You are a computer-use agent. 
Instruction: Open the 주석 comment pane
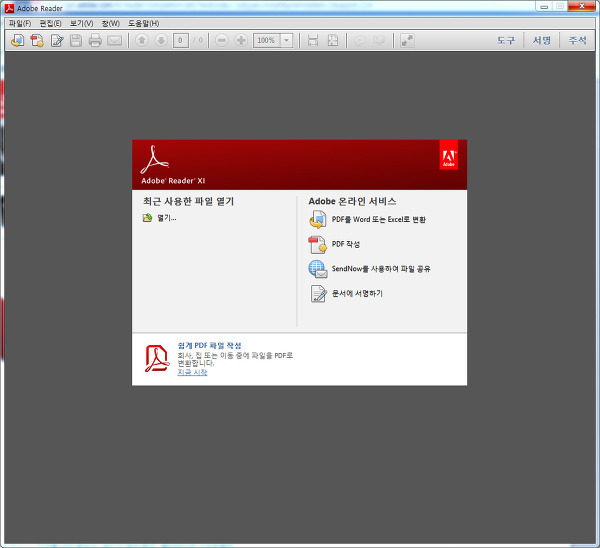[x=577, y=40]
